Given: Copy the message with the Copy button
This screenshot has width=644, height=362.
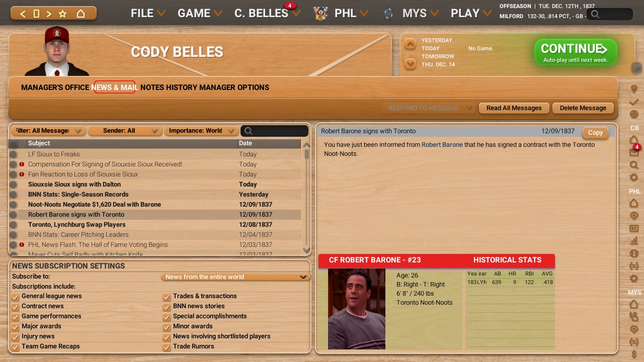Looking at the screenshot, I should pos(595,133).
